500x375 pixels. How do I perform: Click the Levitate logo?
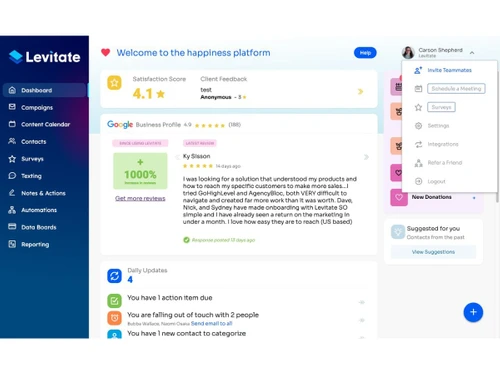44,57
